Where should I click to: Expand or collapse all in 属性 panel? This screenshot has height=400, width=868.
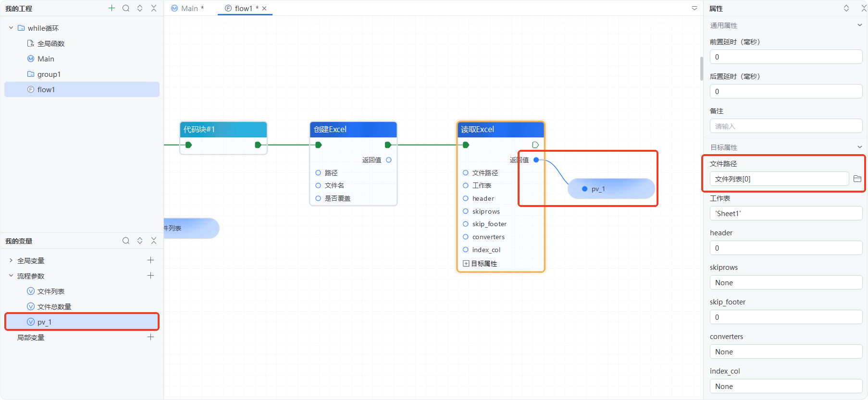click(846, 8)
